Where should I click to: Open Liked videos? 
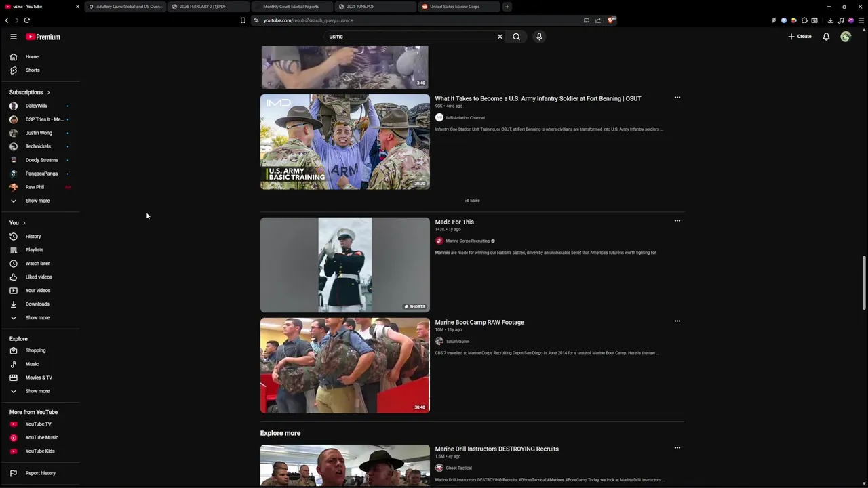click(39, 277)
